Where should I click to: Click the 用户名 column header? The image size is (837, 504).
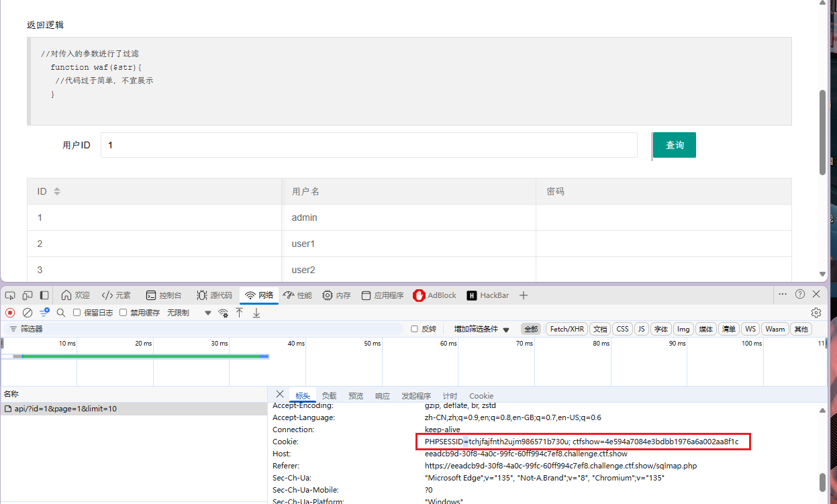coord(409,191)
